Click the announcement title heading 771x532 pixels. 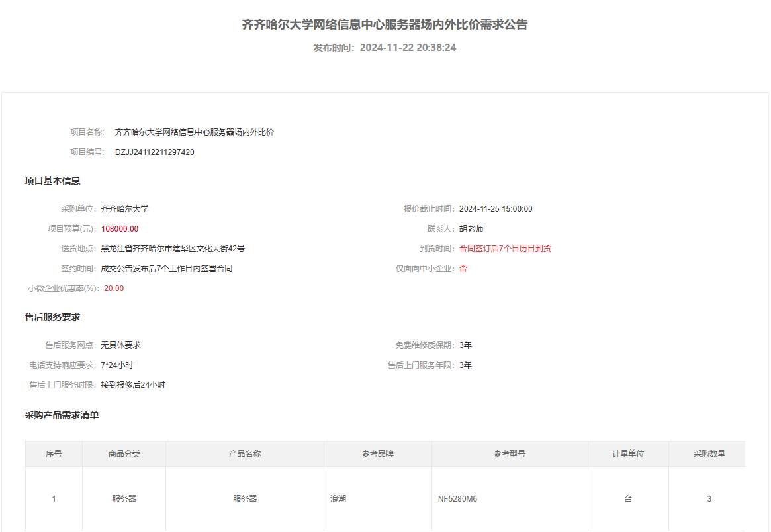[385, 25]
